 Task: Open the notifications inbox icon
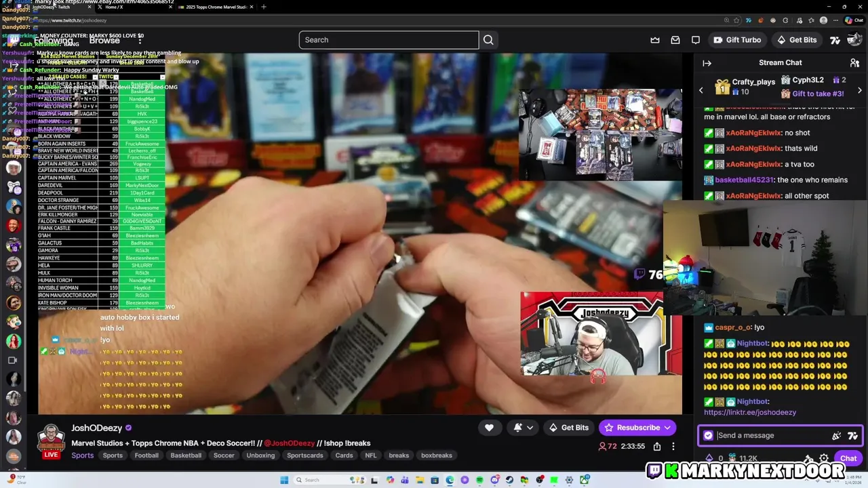[675, 40]
